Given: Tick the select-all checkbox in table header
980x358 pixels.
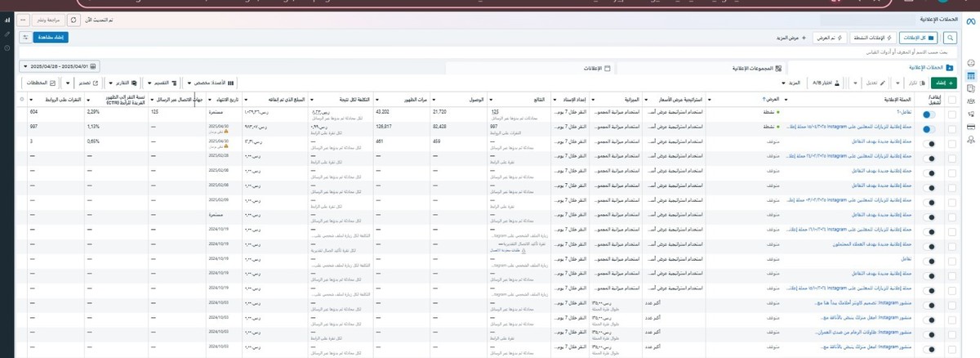Looking at the screenshot, I should [x=951, y=99].
